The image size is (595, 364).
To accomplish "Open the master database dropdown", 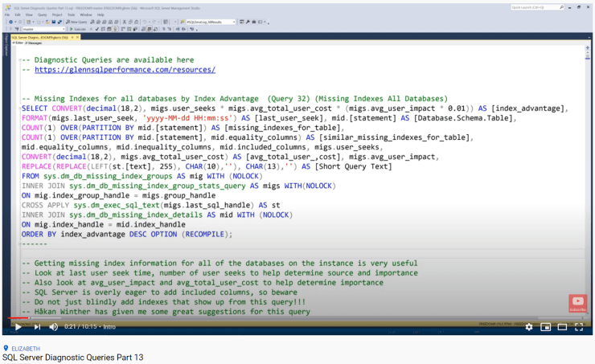I will point(43,29).
